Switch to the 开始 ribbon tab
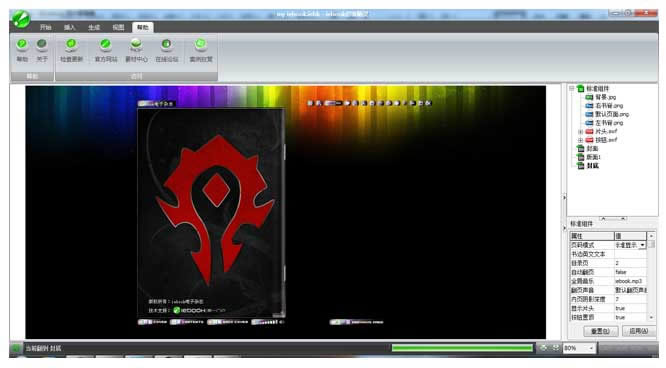Viewport: 666px width, 368px height. (45, 27)
